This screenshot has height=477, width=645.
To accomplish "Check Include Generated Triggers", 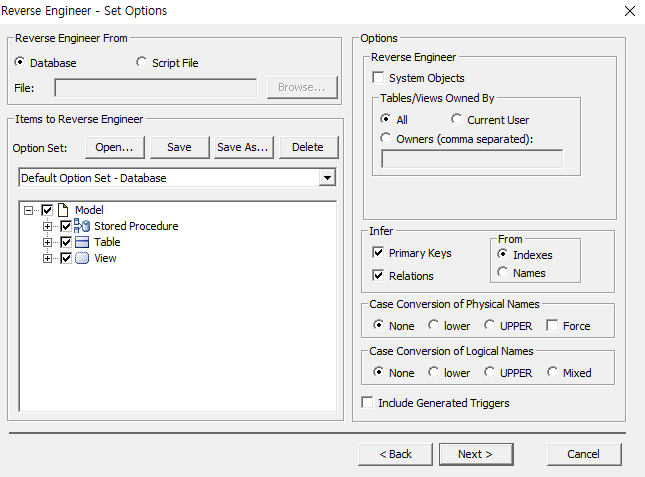I will 367,402.
